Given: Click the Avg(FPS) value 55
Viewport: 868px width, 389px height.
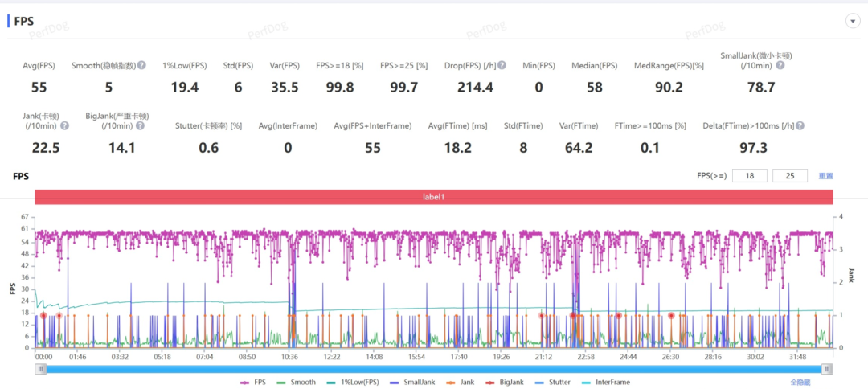Looking at the screenshot, I should point(39,88).
